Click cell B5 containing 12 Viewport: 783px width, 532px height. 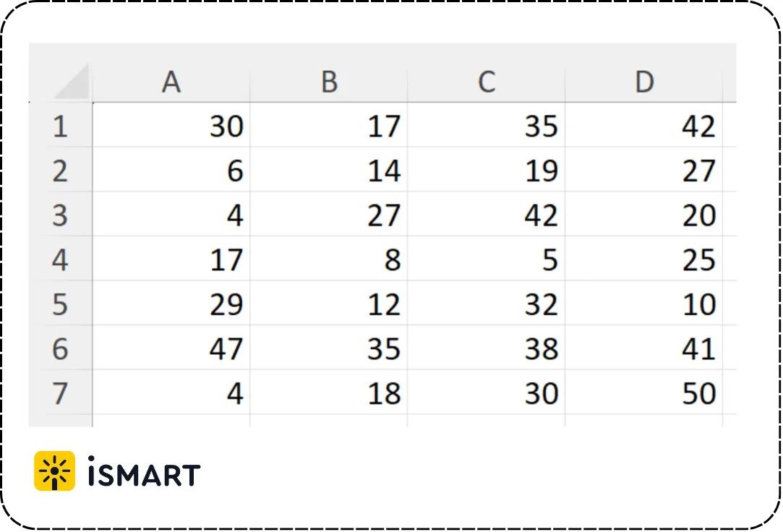[x=328, y=303]
